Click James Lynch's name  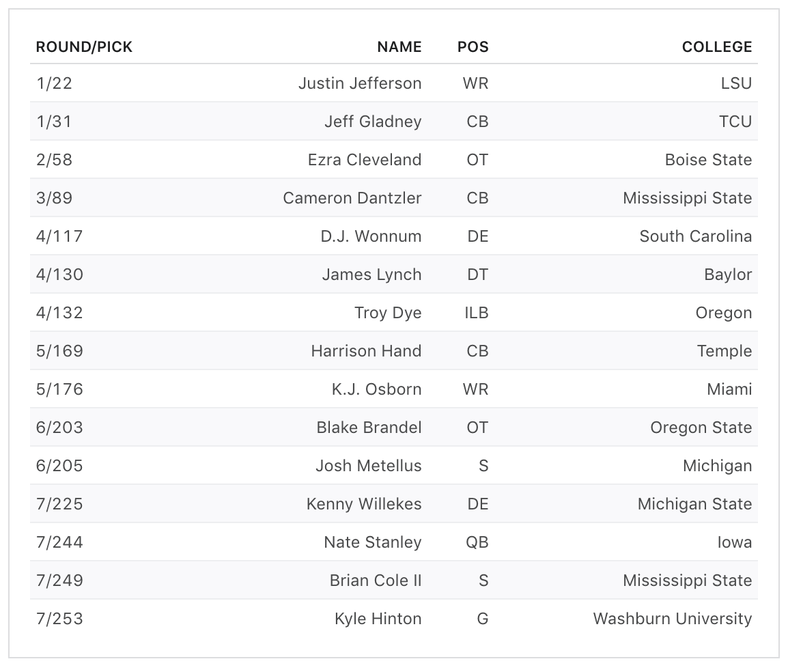pyautogui.click(x=371, y=275)
